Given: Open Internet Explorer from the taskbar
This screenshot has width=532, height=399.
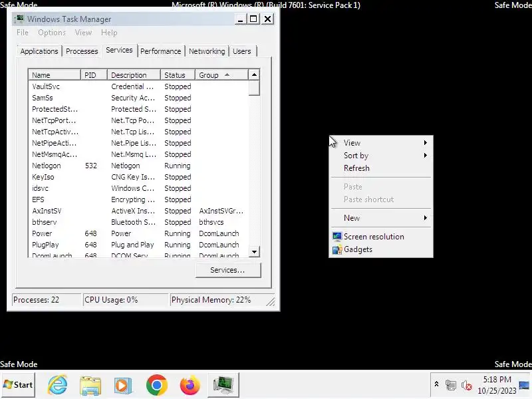Looking at the screenshot, I should [57, 385].
